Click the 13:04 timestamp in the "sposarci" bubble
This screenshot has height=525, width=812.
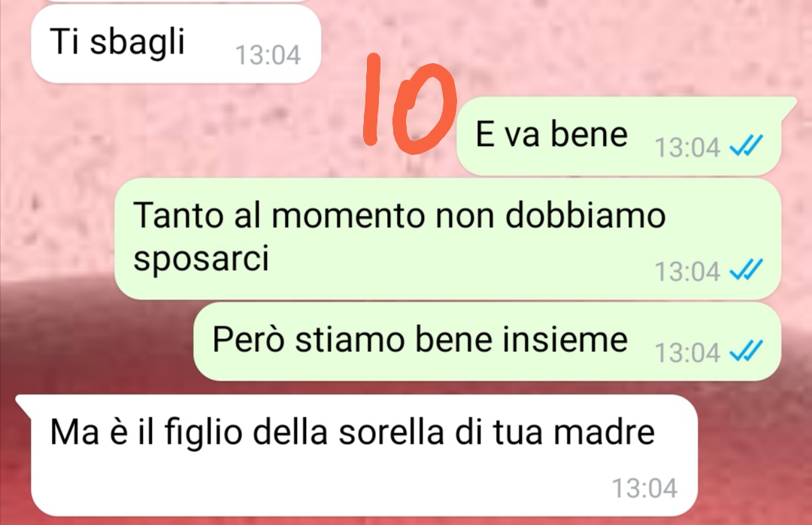click(687, 272)
